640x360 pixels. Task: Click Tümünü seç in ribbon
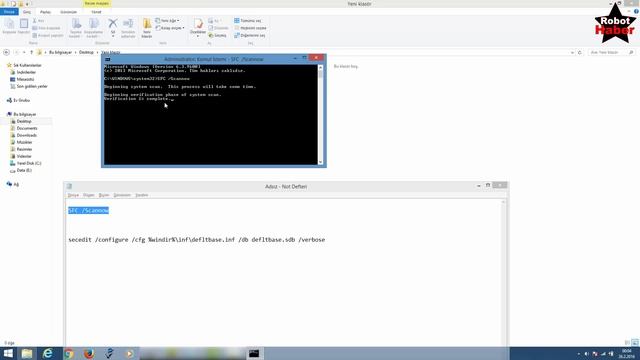click(248, 20)
